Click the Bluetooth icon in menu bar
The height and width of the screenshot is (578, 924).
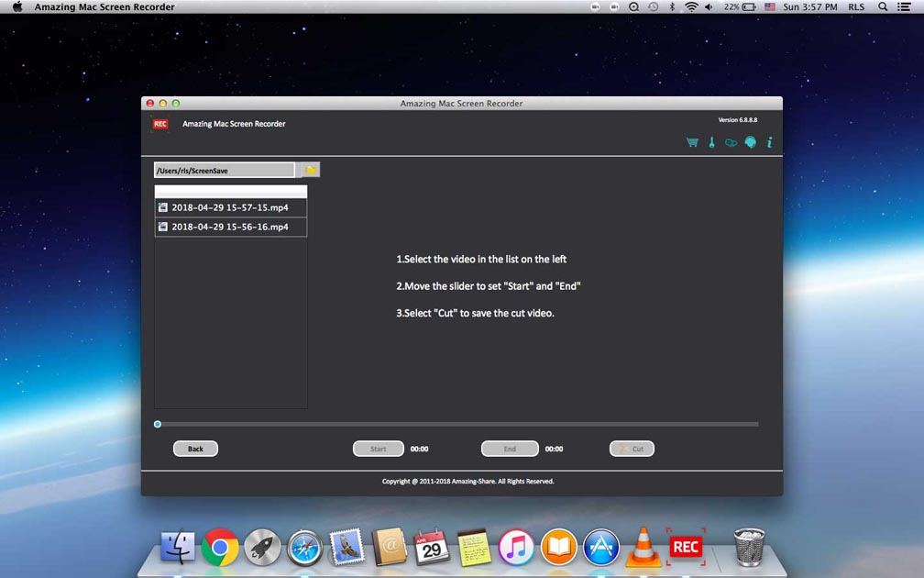(672, 7)
